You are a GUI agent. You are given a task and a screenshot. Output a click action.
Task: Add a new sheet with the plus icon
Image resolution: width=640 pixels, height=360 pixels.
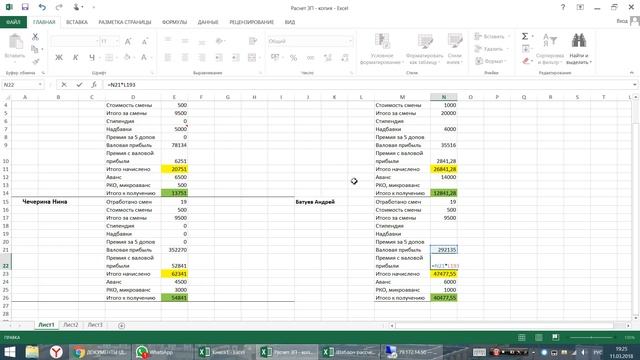tap(121, 325)
